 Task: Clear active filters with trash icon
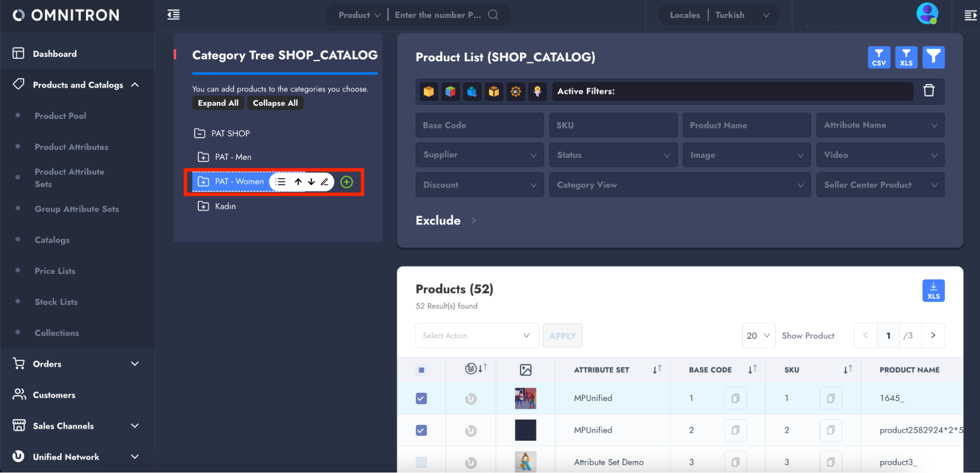(929, 91)
